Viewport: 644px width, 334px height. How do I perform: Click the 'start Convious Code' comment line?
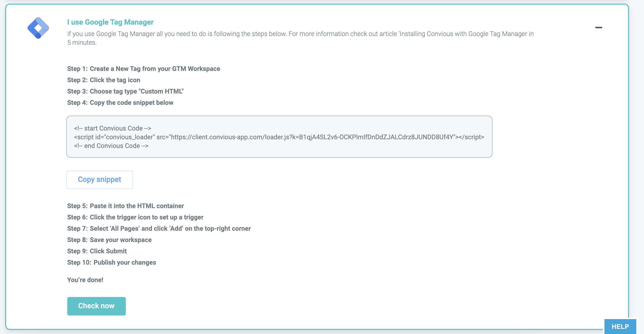pos(112,128)
